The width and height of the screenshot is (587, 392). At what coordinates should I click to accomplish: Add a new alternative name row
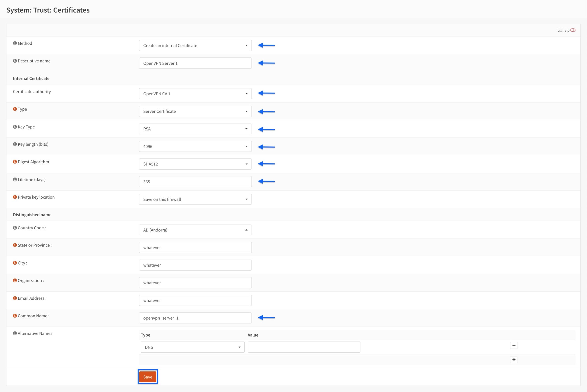point(514,359)
